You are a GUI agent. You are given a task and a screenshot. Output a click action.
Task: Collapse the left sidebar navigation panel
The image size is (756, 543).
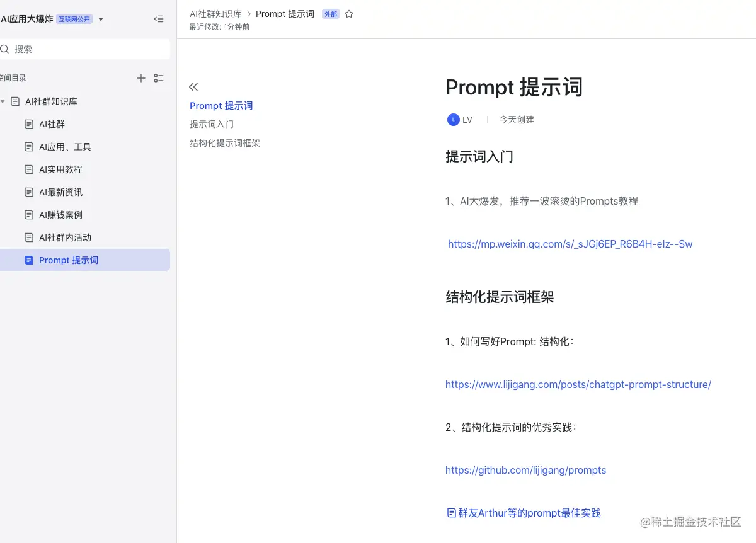point(159,19)
